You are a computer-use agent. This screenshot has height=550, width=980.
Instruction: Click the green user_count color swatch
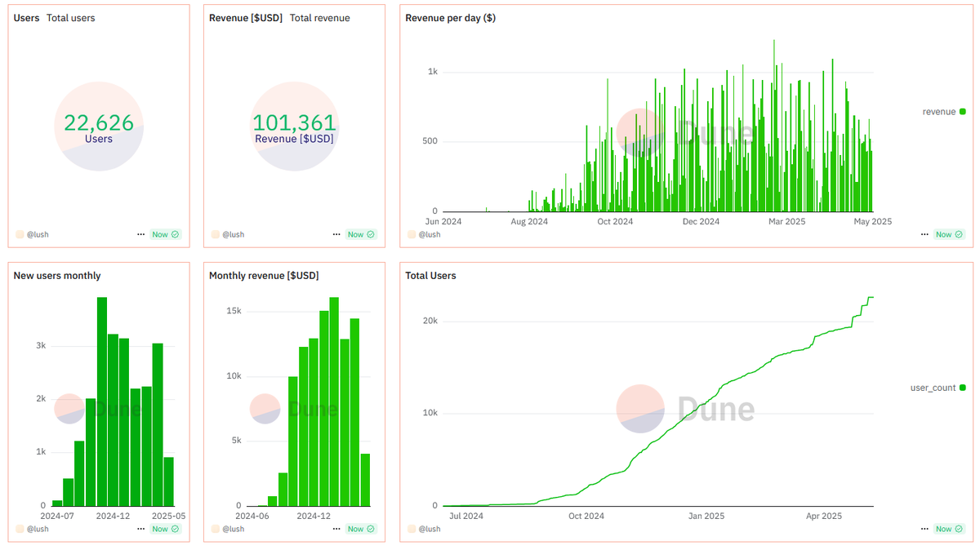click(x=964, y=388)
